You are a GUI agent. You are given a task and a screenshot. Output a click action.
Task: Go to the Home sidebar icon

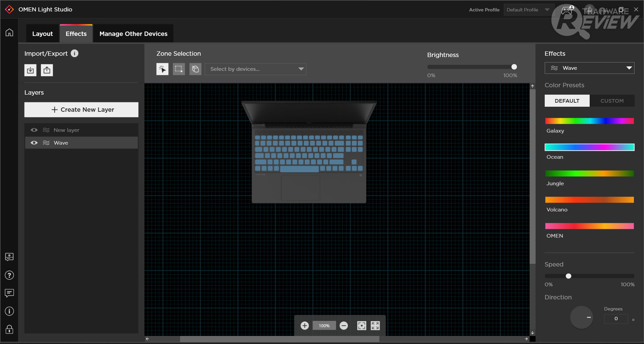pyautogui.click(x=9, y=33)
